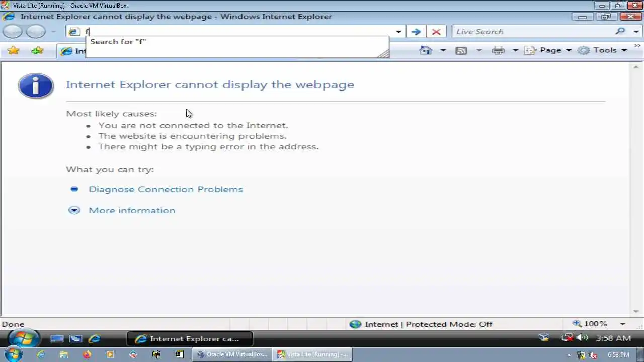The height and width of the screenshot is (362, 644).
Task: Click Switch between windows quick launch icon
Action: click(75, 339)
